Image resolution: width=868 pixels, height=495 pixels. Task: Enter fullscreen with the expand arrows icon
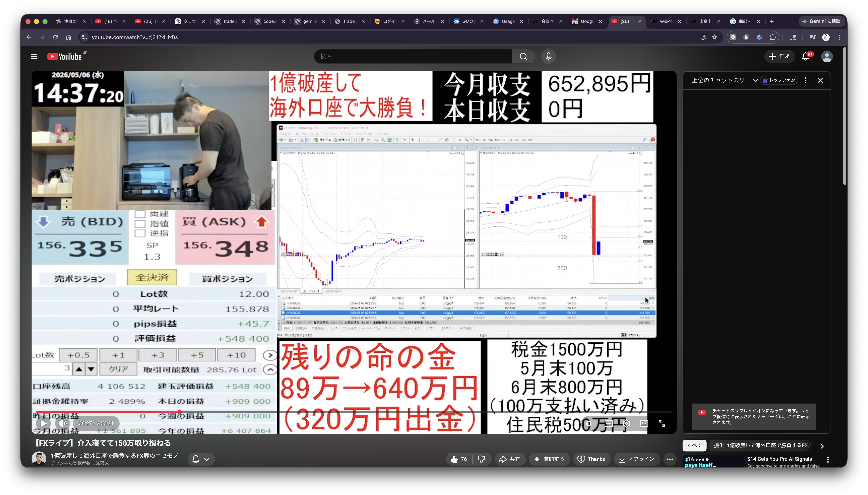tap(662, 423)
